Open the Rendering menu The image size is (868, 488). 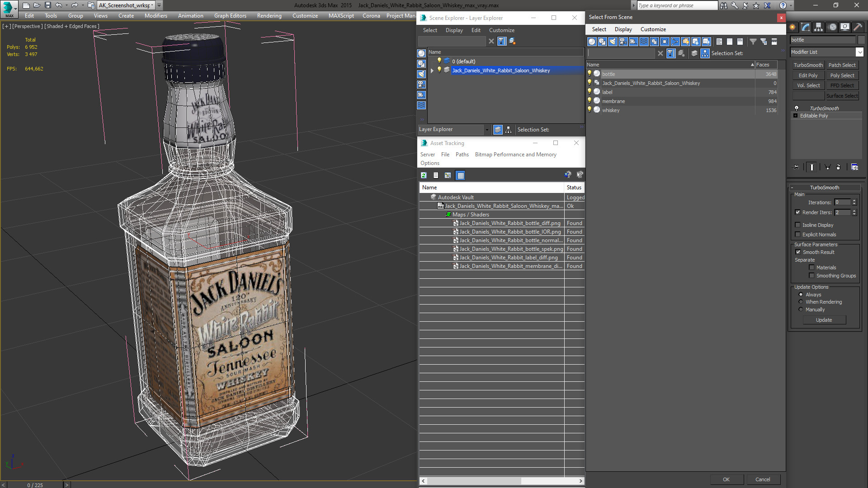pyautogui.click(x=269, y=16)
